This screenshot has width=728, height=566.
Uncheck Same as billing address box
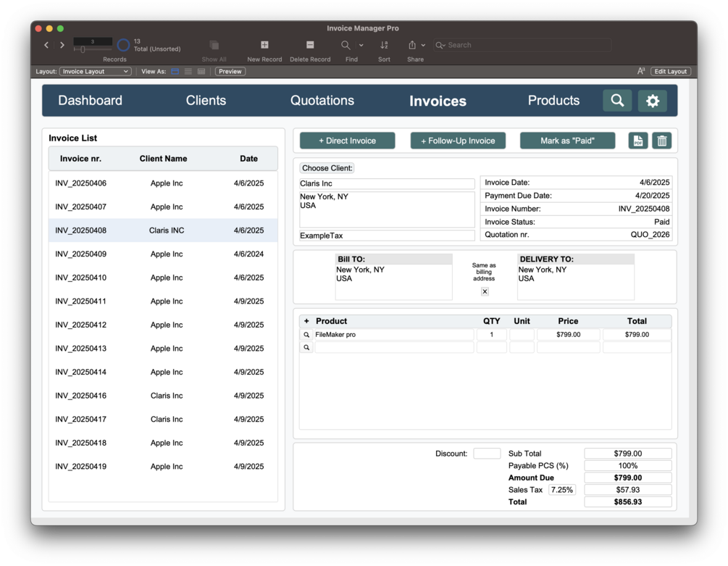485,291
